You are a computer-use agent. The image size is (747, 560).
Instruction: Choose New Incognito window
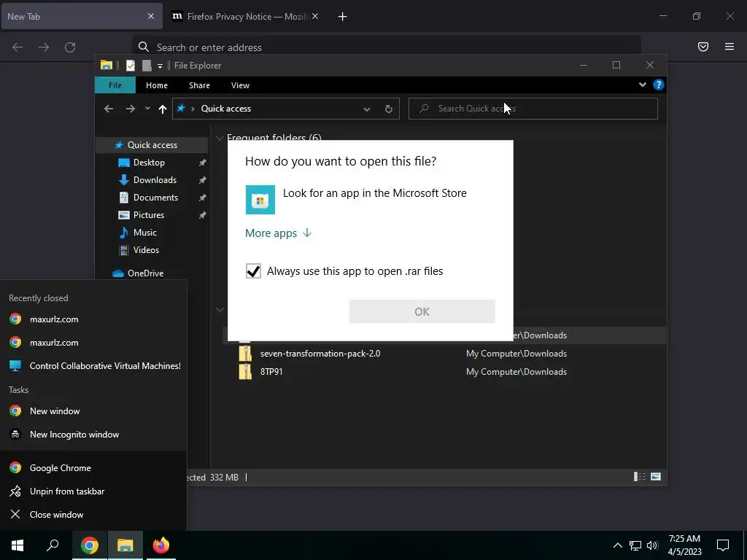93,435
